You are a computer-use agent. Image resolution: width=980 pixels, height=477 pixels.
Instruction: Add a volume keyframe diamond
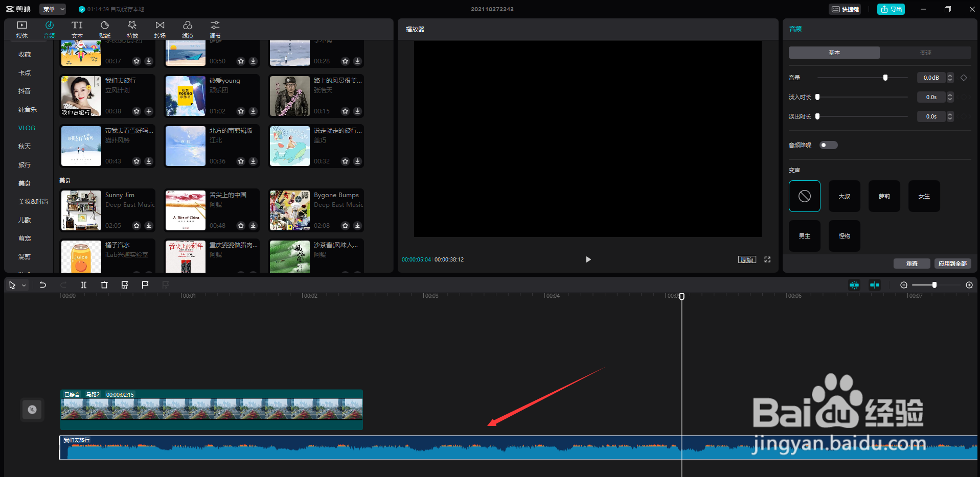tap(964, 78)
